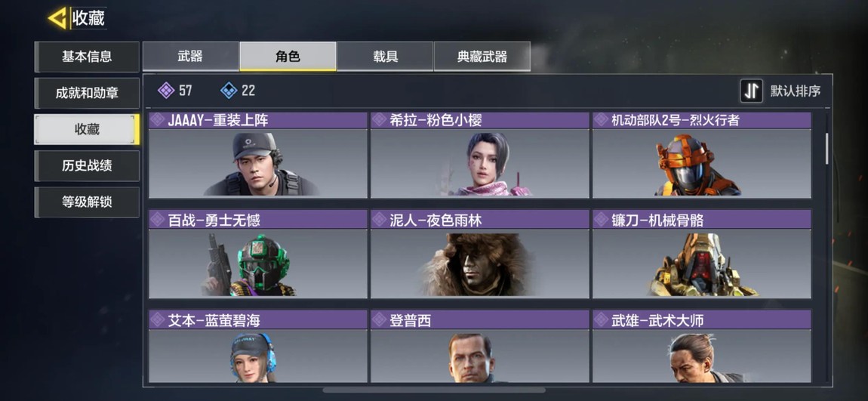Click rarity diamond icon on 登普西 card
The width and height of the screenshot is (868, 401).
[379, 319]
